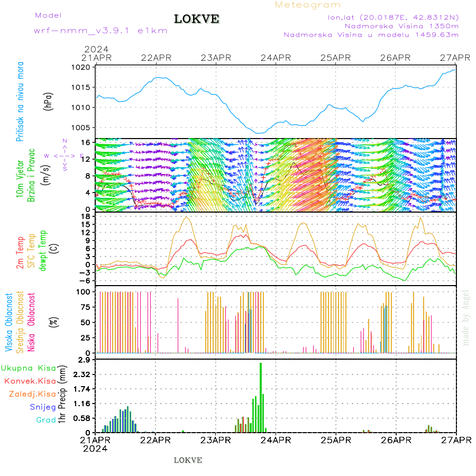Click the 2m Temp legend label
Screen dimensions: 476x476
[x=20, y=253]
